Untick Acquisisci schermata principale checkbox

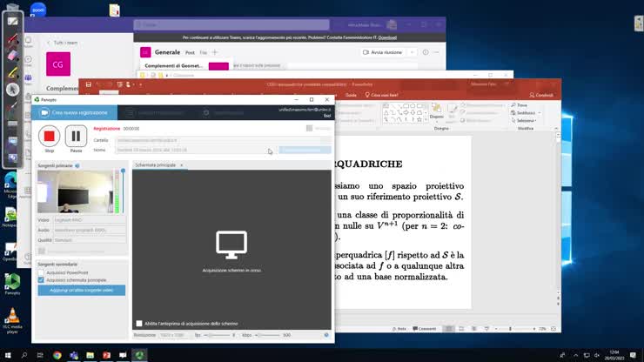(41, 280)
